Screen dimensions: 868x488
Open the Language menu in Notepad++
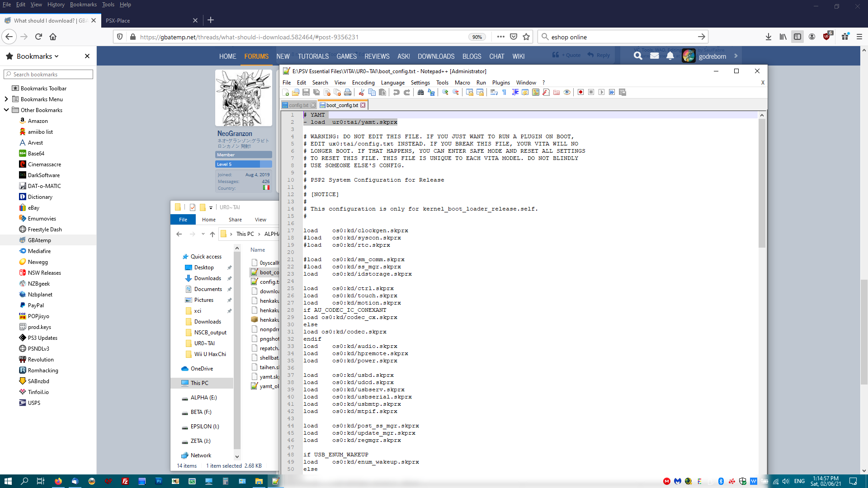[393, 83]
